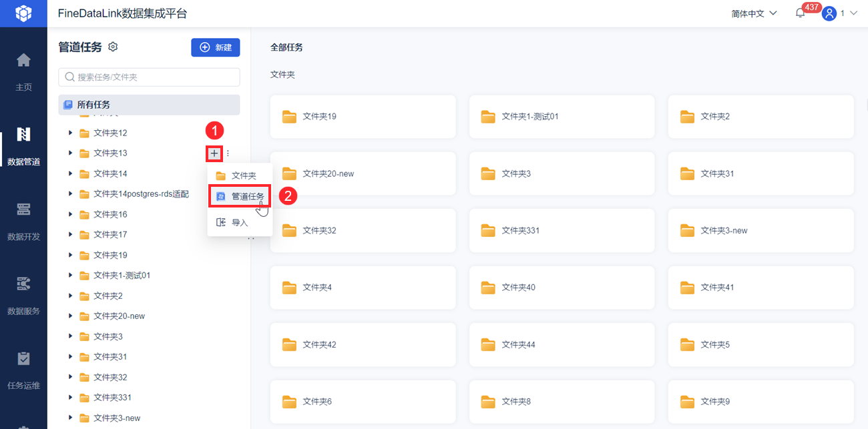The width and height of the screenshot is (868, 429).
Task: Open the 任务运维 sidebar icon
Action: 23,359
